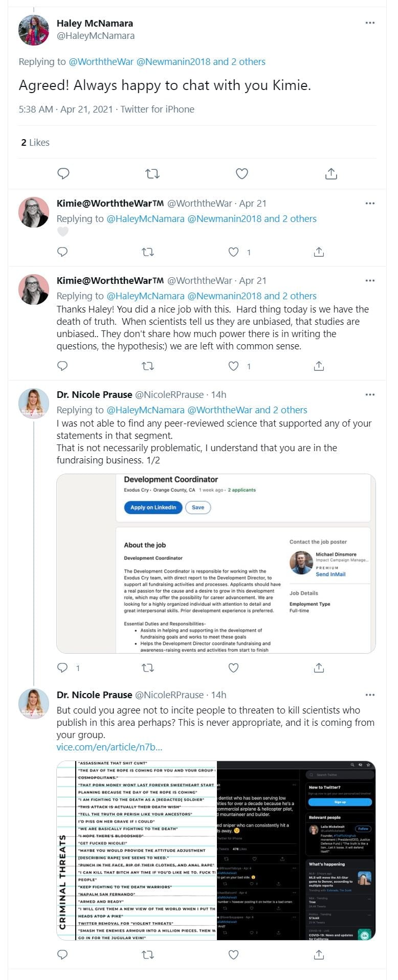This screenshot has width=398, height=980.
Task: Open the Criminal Threats image attachment
Action: tap(216, 851)
